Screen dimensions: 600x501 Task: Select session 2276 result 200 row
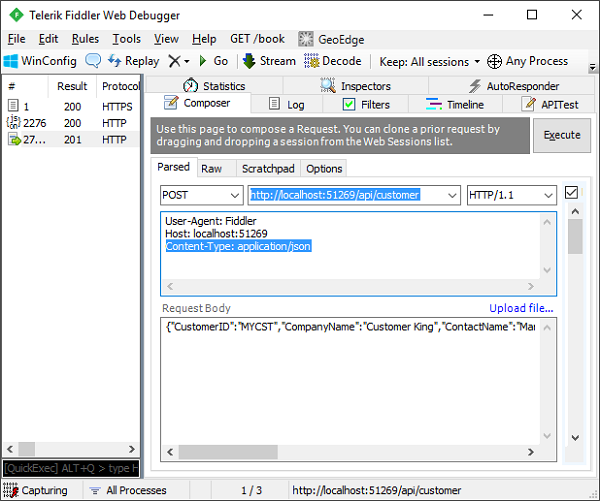tap(71, 123)
